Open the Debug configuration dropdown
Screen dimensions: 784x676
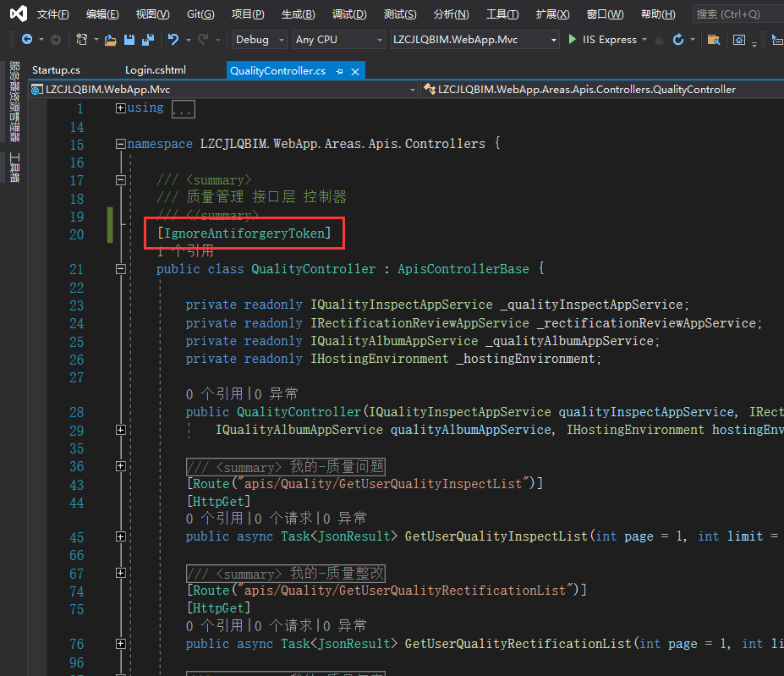(259, 40)
